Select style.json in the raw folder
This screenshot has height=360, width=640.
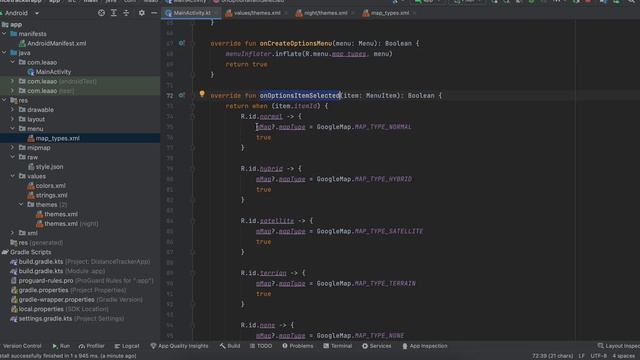[49, 167]
